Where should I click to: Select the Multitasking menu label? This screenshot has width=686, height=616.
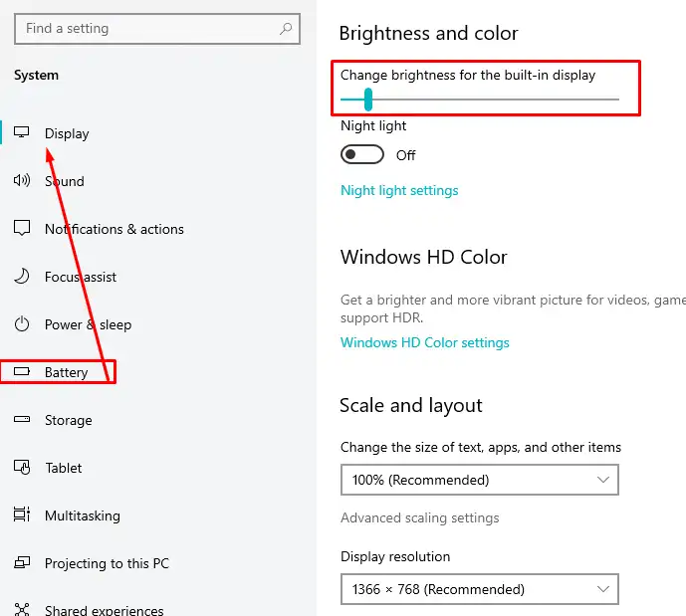pyautogui.click(x=82, y=515)
